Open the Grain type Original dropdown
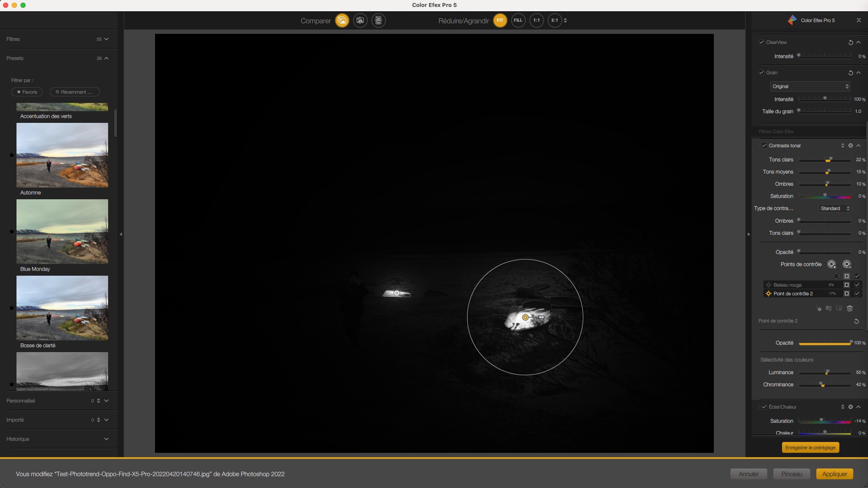868x488 pixels. pos(810,86)
